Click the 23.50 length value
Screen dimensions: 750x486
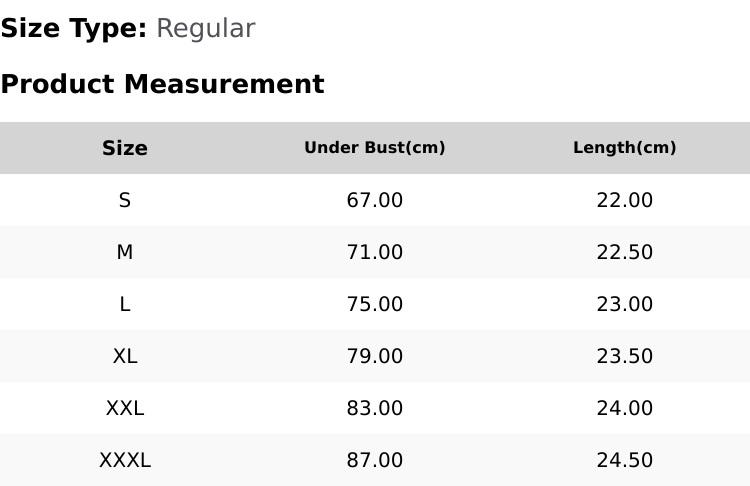[625, 356]
